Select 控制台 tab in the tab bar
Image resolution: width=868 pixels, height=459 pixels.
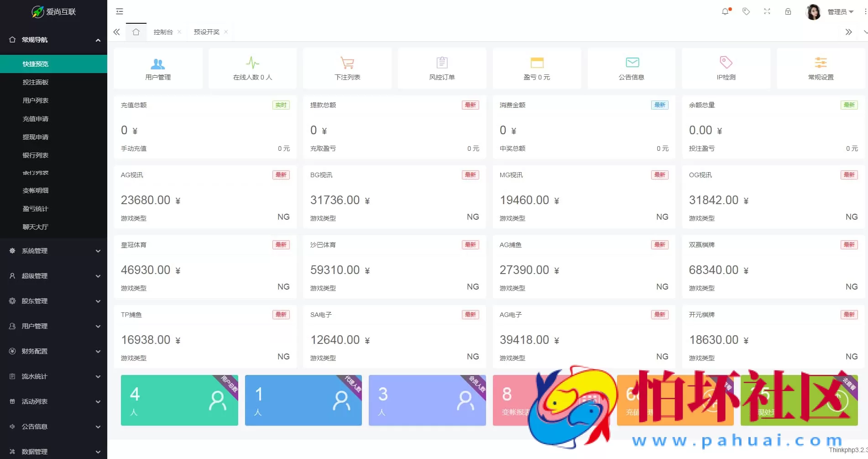163,32
